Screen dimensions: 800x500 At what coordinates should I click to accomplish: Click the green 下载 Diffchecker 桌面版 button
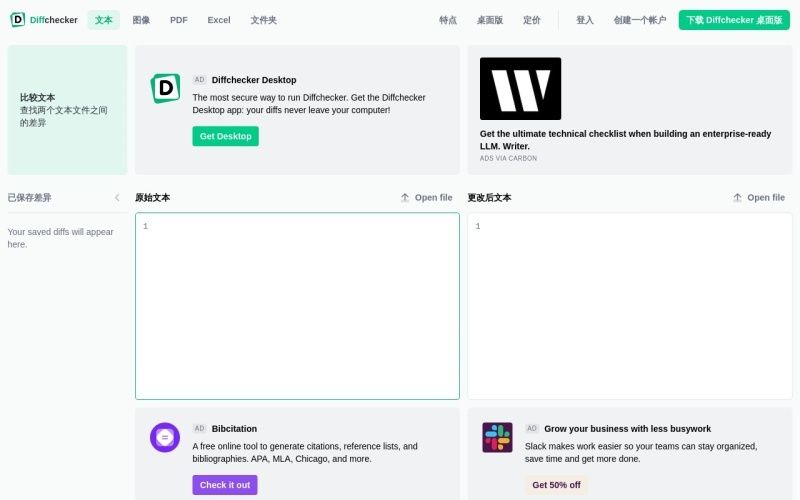tap(734, 20)
